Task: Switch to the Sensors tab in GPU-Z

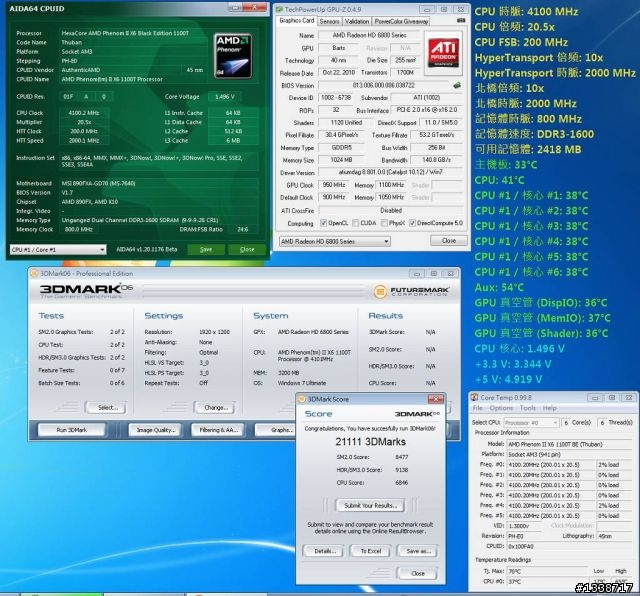Action: 329,21
